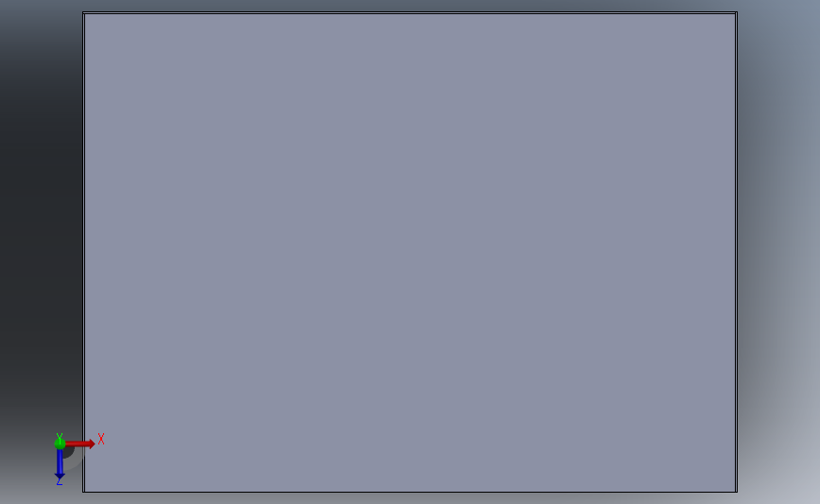This screenshot has width=820, height=504.
Task: Select the right vertical edge of the part
Action: click(737, 252)
